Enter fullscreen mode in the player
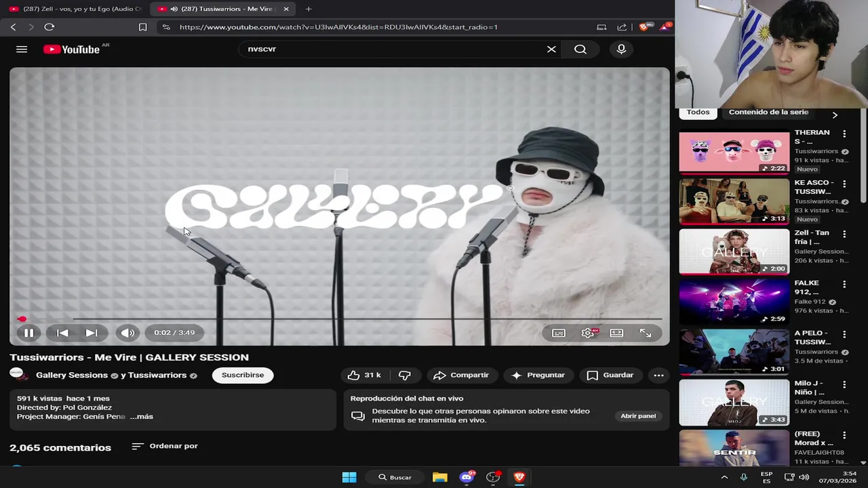The width and height of the screenshot is (868, 488). pyautogui.click(x=646, y=333)
